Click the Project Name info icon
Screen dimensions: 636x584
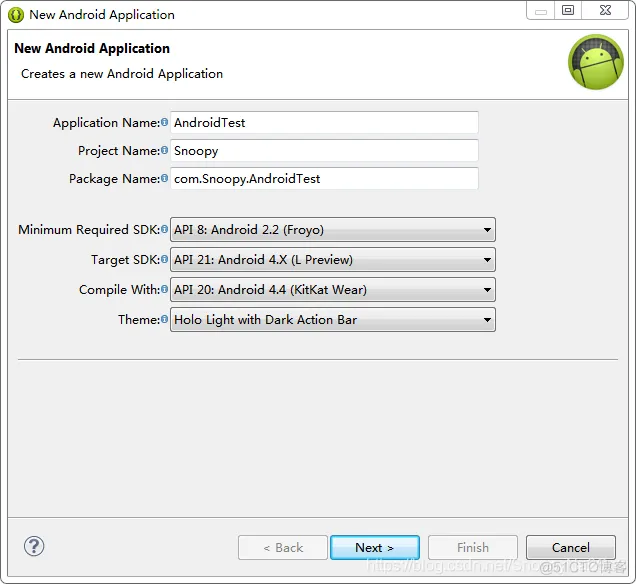point(164,150)
